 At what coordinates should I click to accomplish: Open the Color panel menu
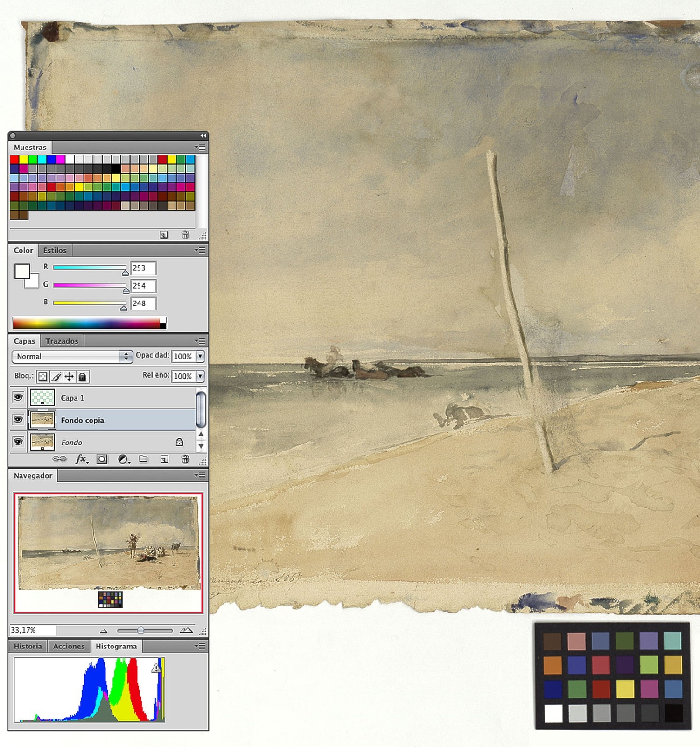[201, 250]
